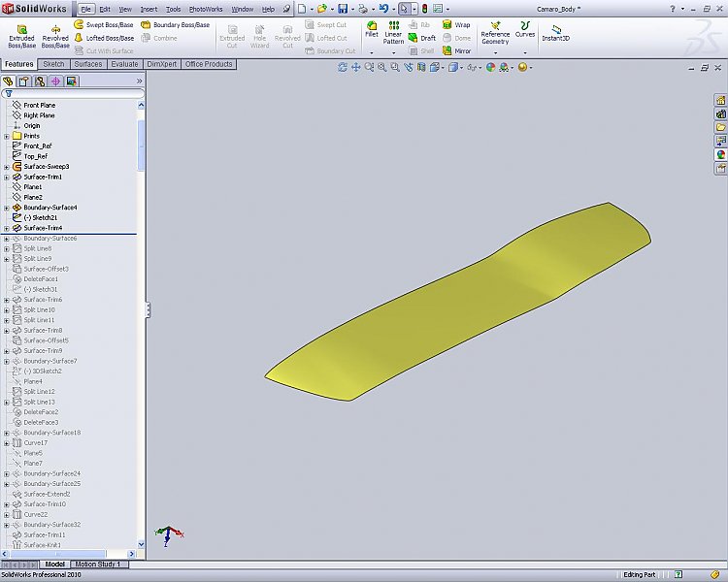Open the Appearances task pane tab icon
Screen dimensions: 728x582
pyautogui.click(x=720, y=154)
